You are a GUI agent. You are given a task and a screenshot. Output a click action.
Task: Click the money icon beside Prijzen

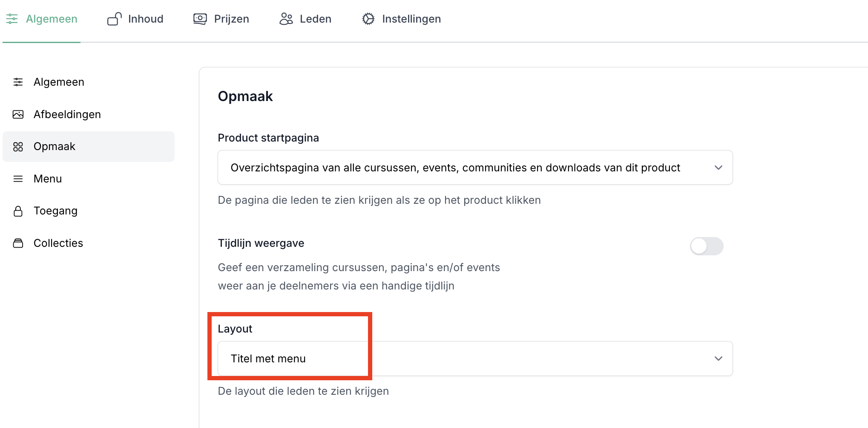point(200,19)
